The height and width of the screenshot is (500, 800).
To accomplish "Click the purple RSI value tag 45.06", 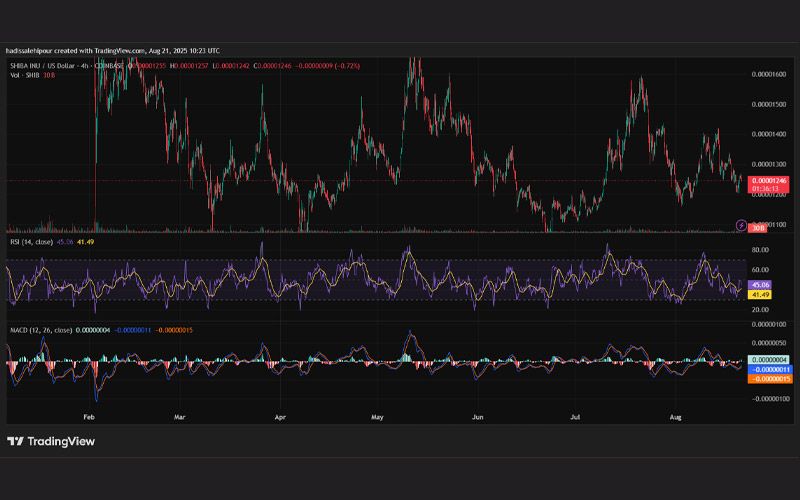I will 761,285.
